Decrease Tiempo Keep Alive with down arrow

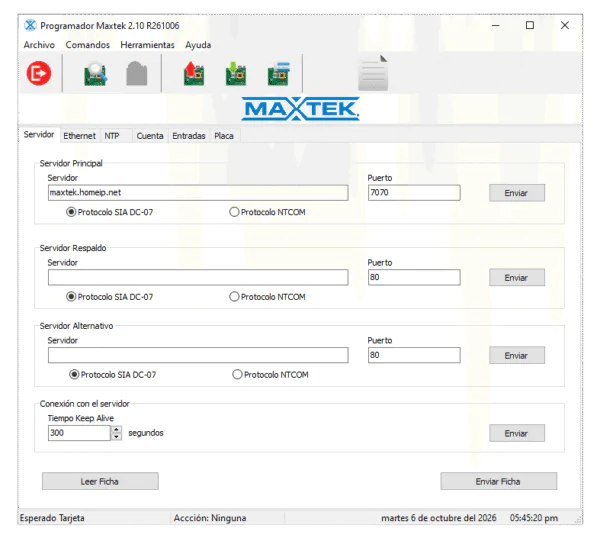point(117,437)
